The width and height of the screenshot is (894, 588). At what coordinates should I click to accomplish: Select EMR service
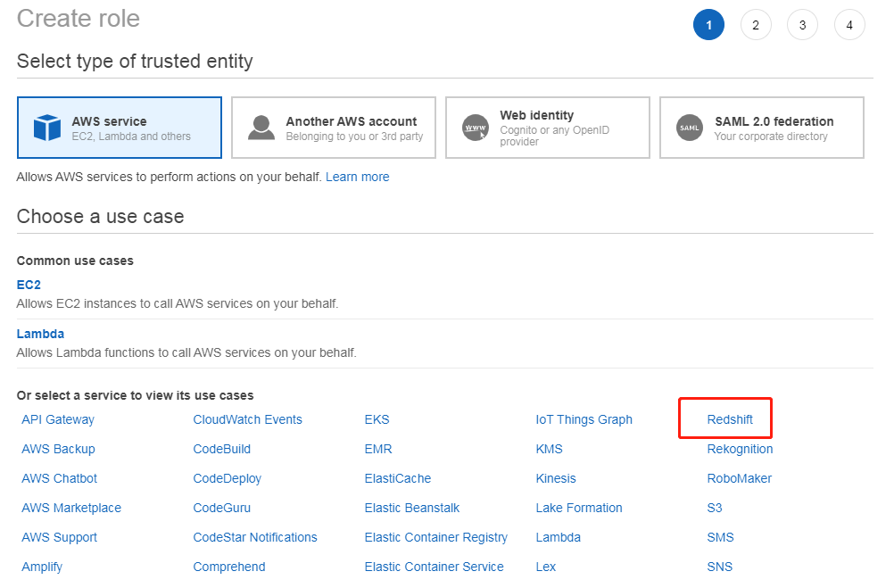(378, 450)
